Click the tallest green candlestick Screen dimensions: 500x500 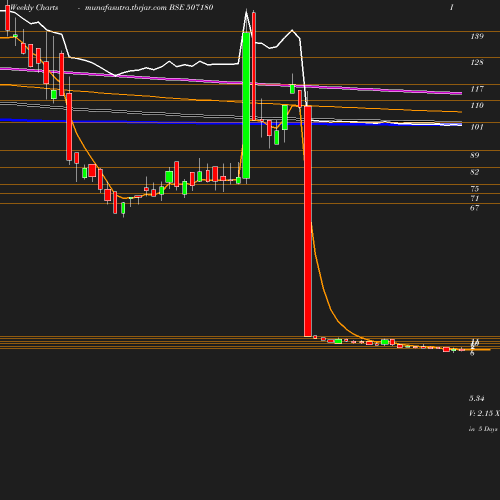pyautogui.click(x=246, y=105)
